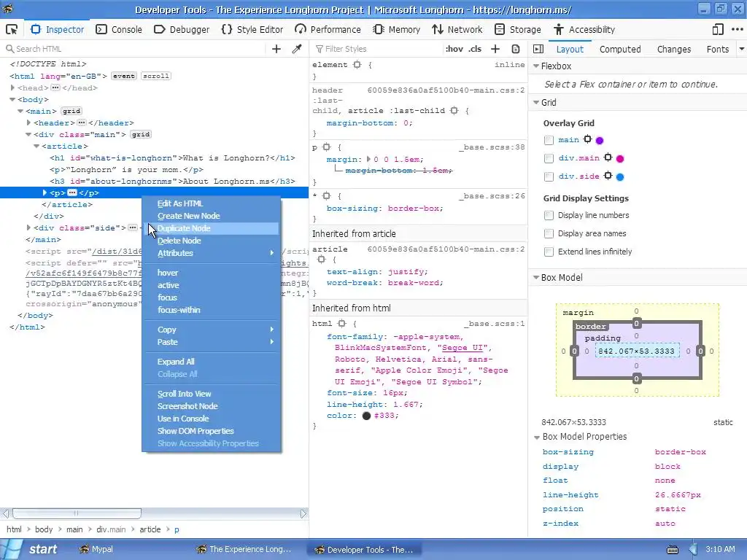Toggle grid badge on main element

[x=71, y=111]
